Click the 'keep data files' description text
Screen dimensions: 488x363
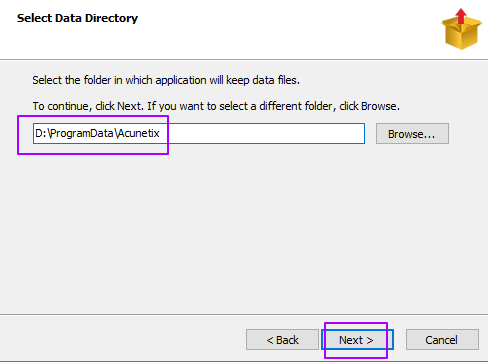pos(263,80)
